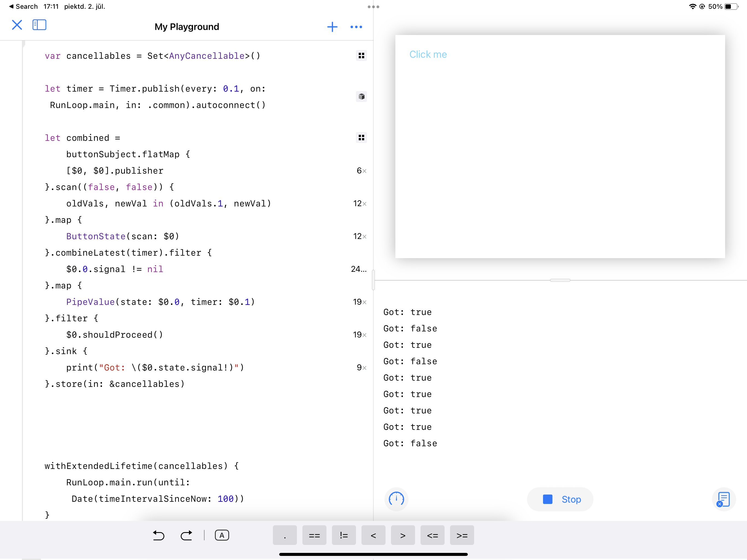The height and width of the screenshot is (560, 747).
Task: Undo the last edit
Action: point(158,535)
